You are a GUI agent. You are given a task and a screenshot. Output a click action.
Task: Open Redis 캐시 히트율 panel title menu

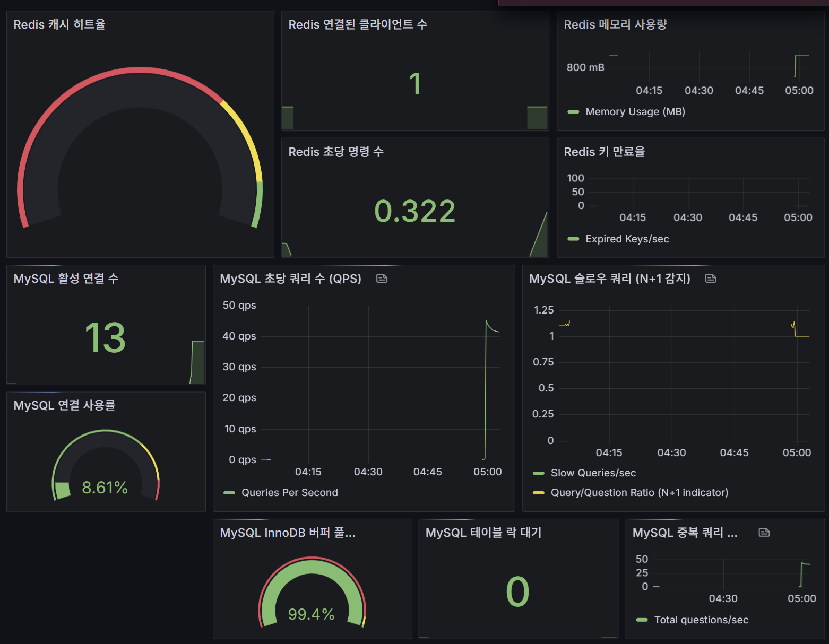click(59, 24)
